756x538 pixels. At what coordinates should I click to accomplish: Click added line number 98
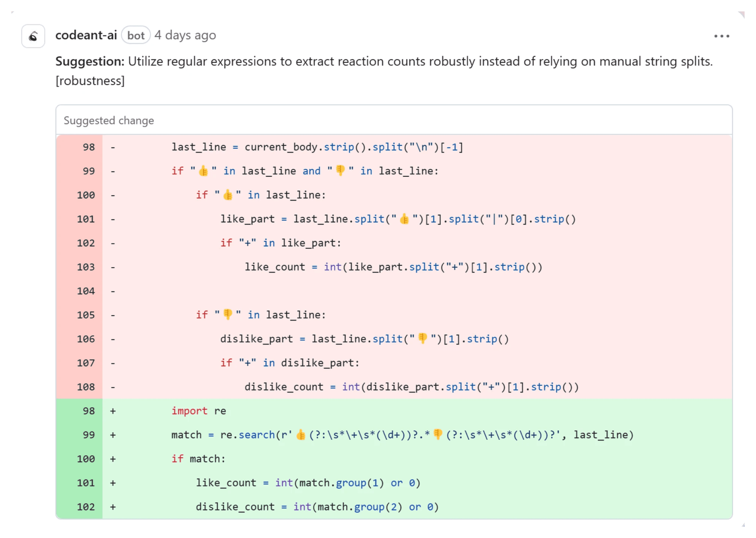coord(88,411)
